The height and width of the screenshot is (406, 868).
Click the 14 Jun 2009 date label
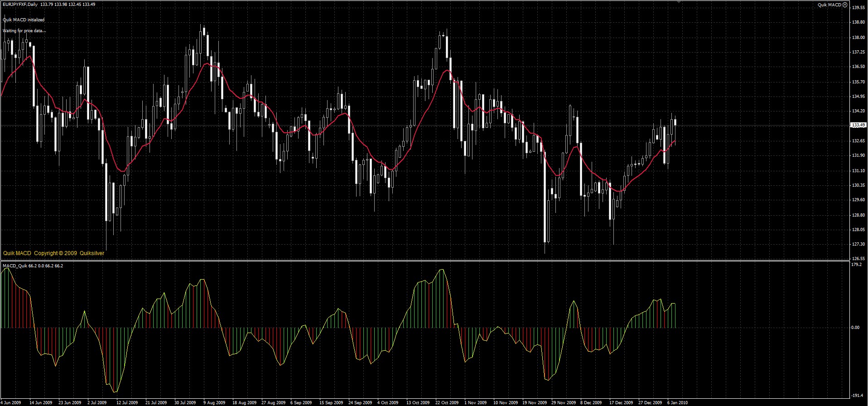coord(41,402)
